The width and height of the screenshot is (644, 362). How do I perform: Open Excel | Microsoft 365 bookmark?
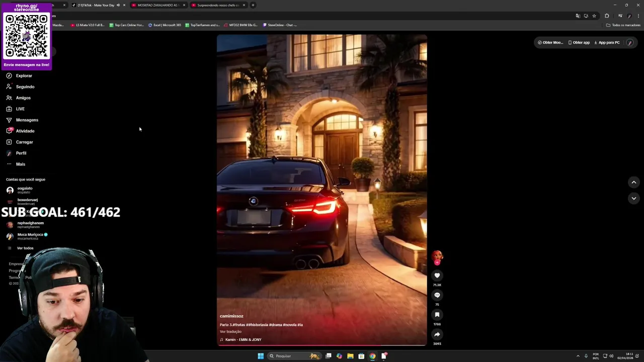[x=165, y=25]
